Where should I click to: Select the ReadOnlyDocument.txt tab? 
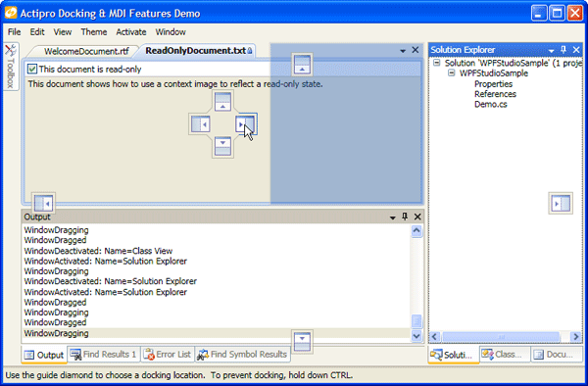pyautogui.click(x=196, y=51)
